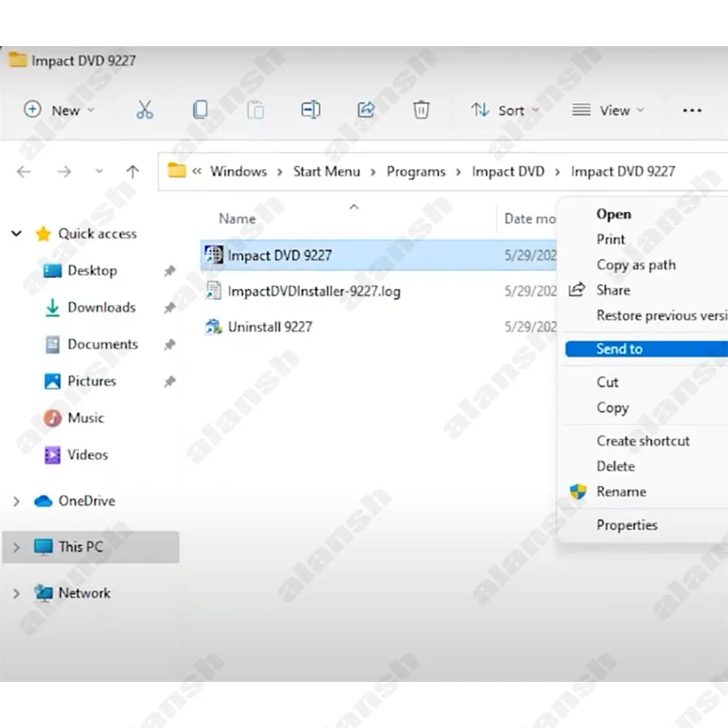The height and width of the screenshot is (728, 728).
Task: Sort files by Date modified column header
Action: pyautogui.click(x=530, y=218)
